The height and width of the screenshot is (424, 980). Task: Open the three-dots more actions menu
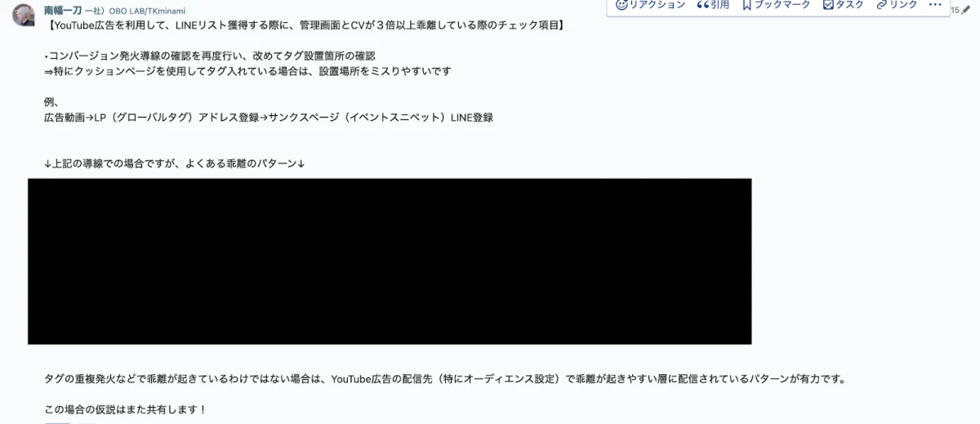coord(936,5)
